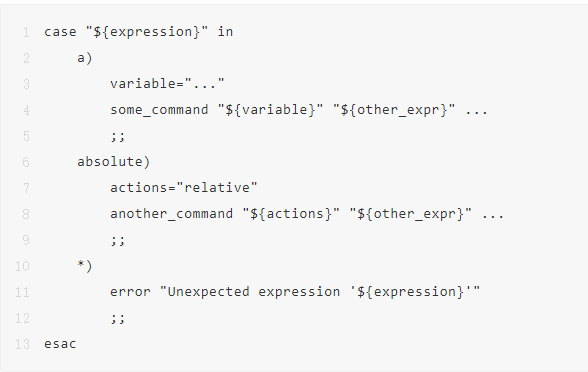The height and width of the screenshot is (372, 588).
Task: Click '${actions}' argument on line 8
Action: tap(291, 214)
